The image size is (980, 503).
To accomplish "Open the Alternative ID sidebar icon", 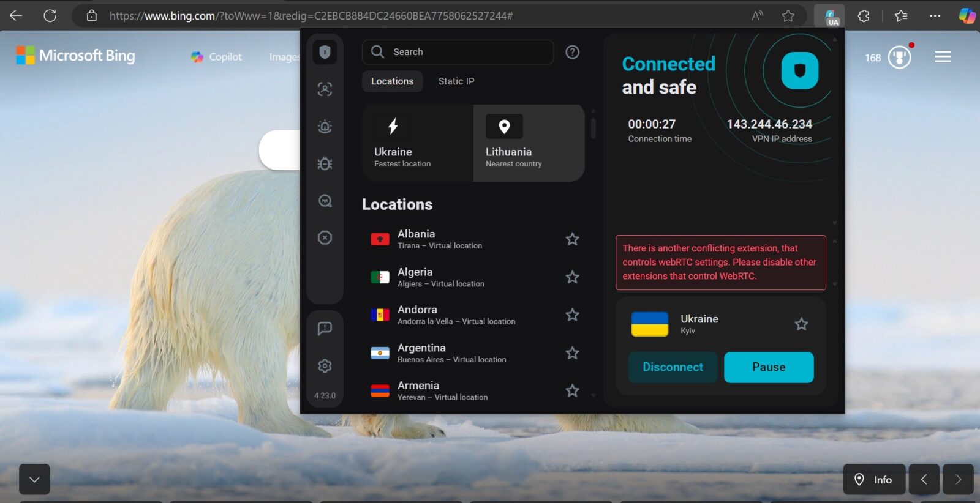I will 325,89.
